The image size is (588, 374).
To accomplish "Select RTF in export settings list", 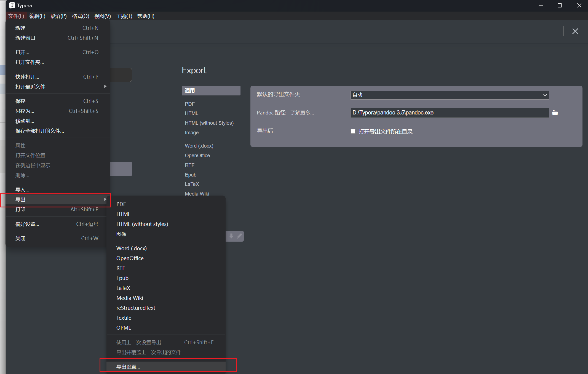I will pos(190,165).
